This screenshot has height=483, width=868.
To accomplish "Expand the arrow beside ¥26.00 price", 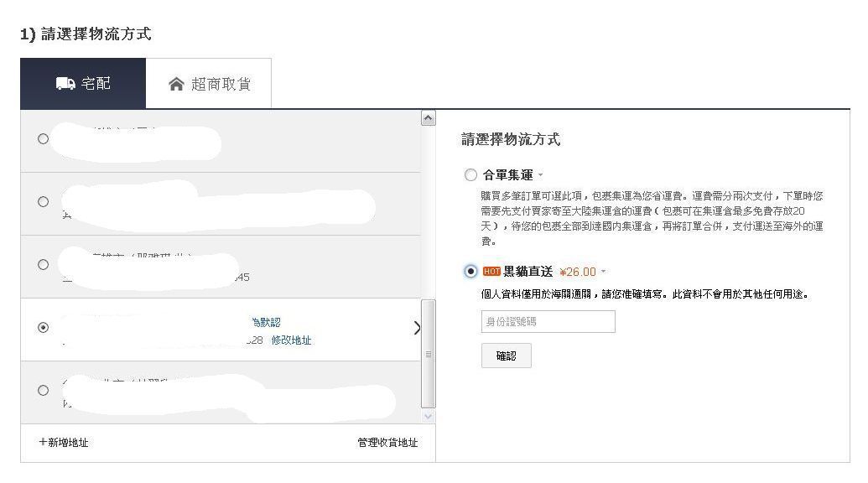I will [603, 272].
